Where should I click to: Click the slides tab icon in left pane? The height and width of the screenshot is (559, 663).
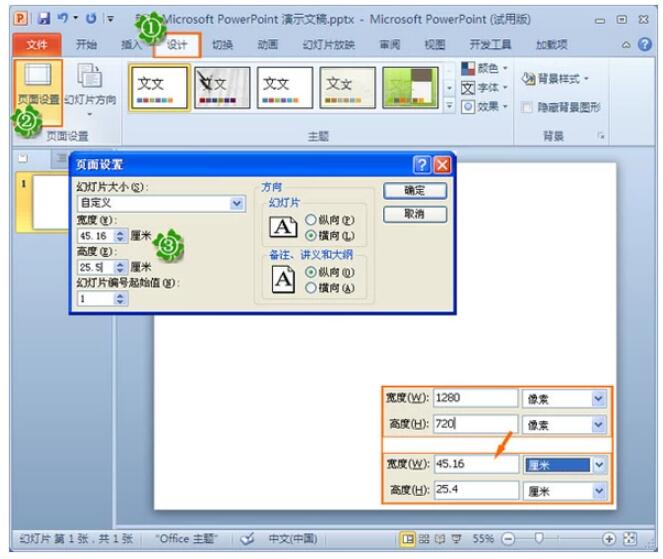[x=23, y=158]
